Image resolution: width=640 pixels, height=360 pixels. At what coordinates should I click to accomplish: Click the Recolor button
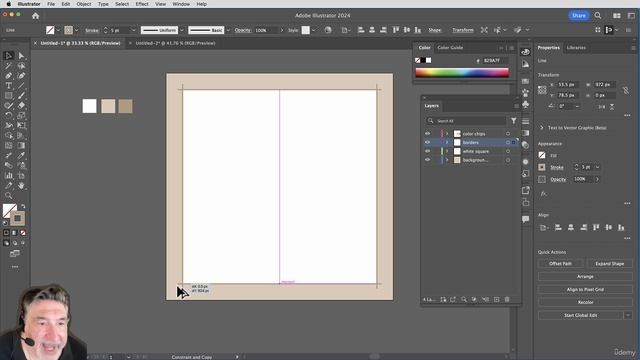(x=585, y=302)
